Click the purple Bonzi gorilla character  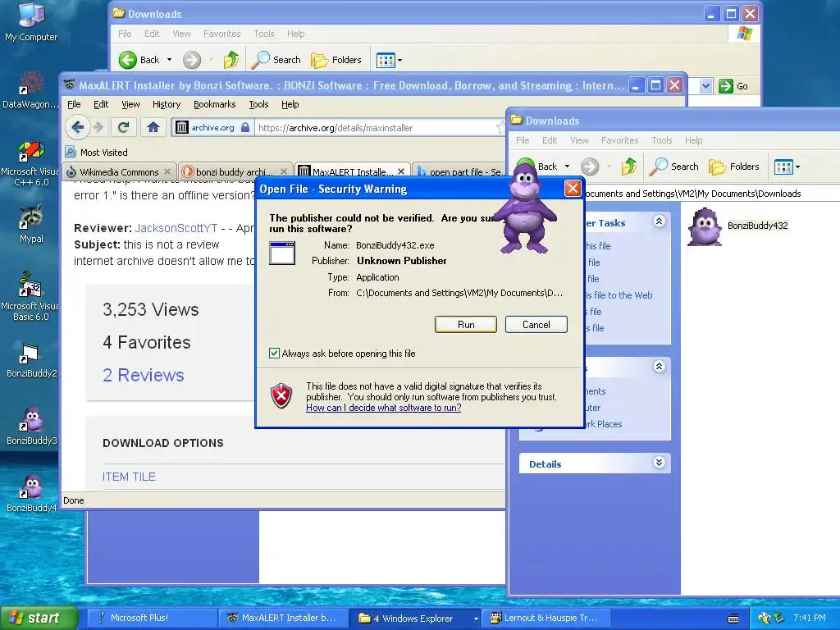(526, 209)
